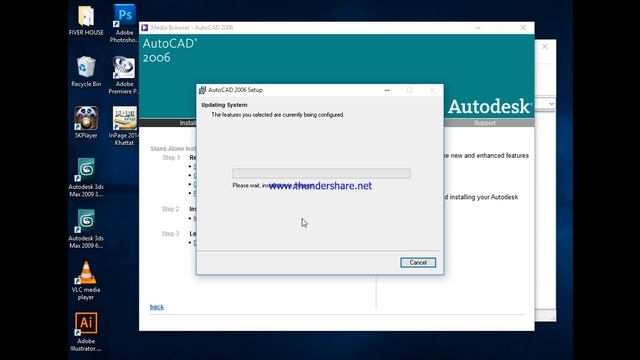This screenshot has height=360, width=640.
Task: Minimize the AutoCAD 2006 Setup dialog
Action: pos(387,90)
